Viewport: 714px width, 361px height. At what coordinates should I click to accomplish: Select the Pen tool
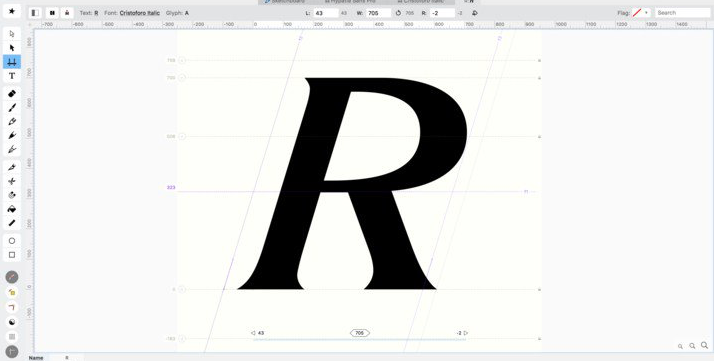(x=12, y=149)
